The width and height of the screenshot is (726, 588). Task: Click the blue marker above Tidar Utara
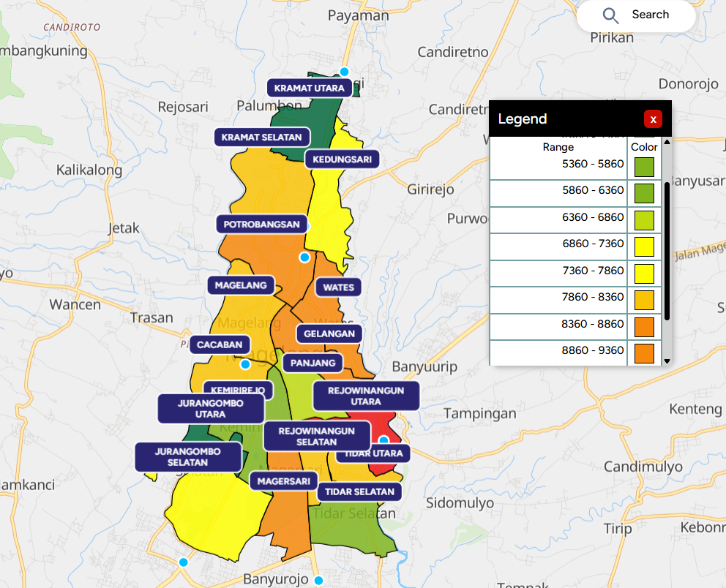click(x=383, y=440)
